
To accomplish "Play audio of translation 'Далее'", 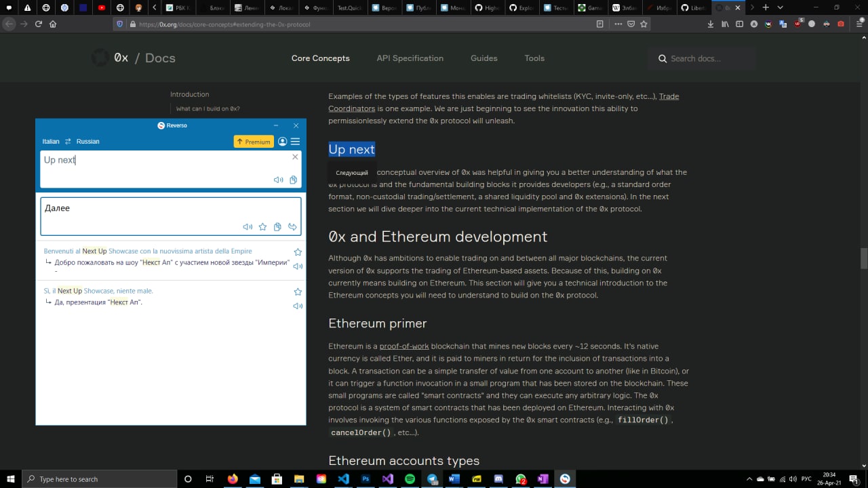I will [x=248, y=227].
